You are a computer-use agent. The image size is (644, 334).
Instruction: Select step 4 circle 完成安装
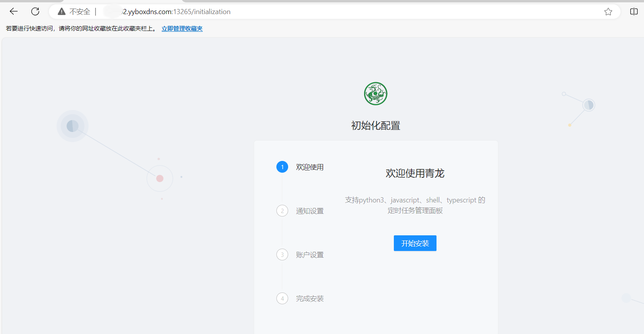[x=282, y=298]
